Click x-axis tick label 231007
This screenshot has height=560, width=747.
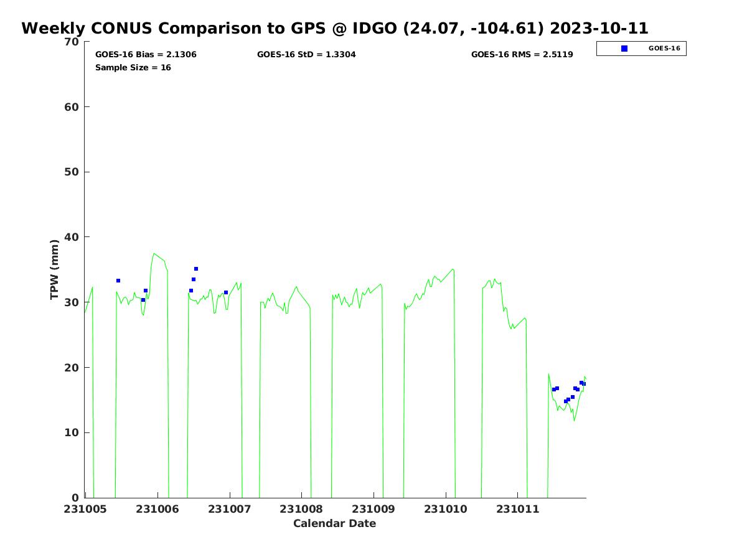230,509
